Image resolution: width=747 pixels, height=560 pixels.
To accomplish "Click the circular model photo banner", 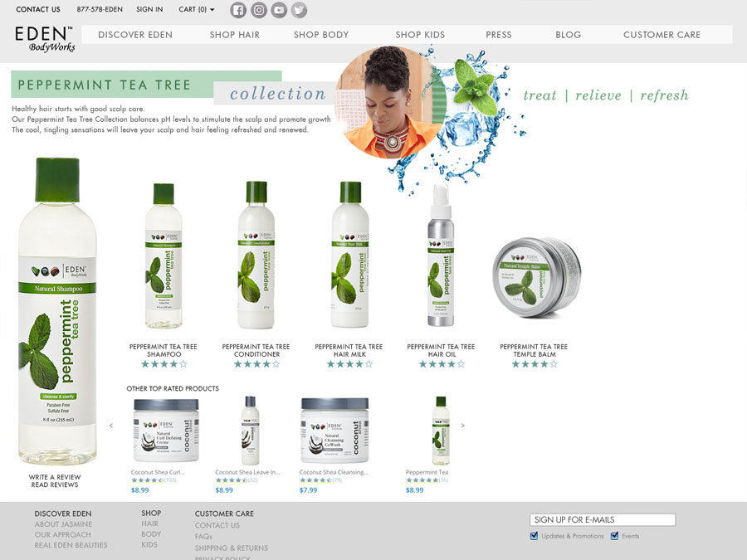I will coord(391,102).
